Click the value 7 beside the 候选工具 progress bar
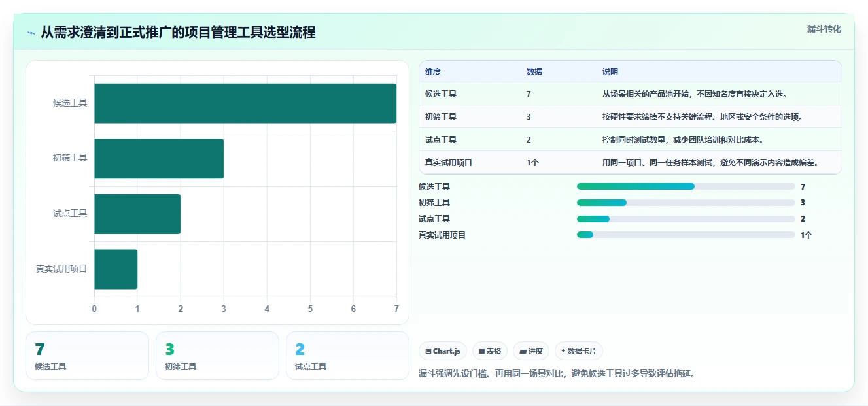Screen dimensions: 868x406 point(803,186)
